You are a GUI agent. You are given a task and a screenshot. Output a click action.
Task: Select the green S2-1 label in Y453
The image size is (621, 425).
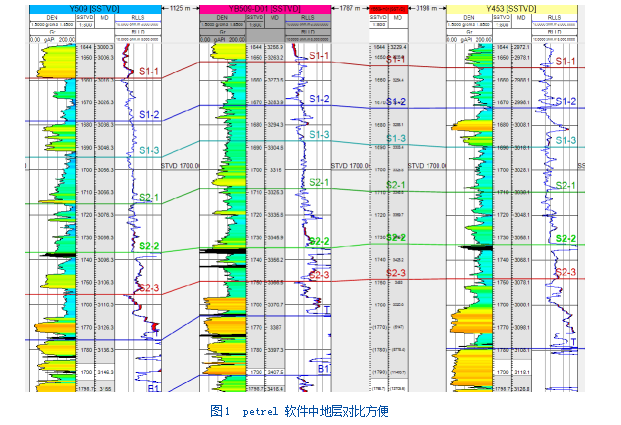tap(565, 186)
